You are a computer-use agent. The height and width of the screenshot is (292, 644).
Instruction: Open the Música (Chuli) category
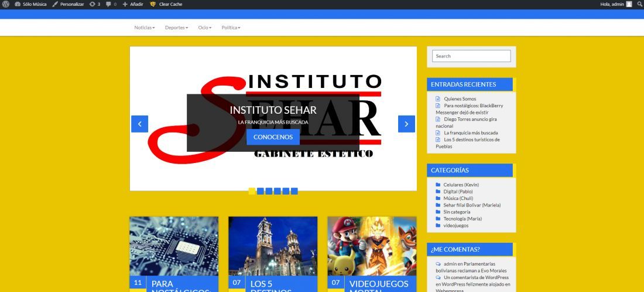pos(458,198)
